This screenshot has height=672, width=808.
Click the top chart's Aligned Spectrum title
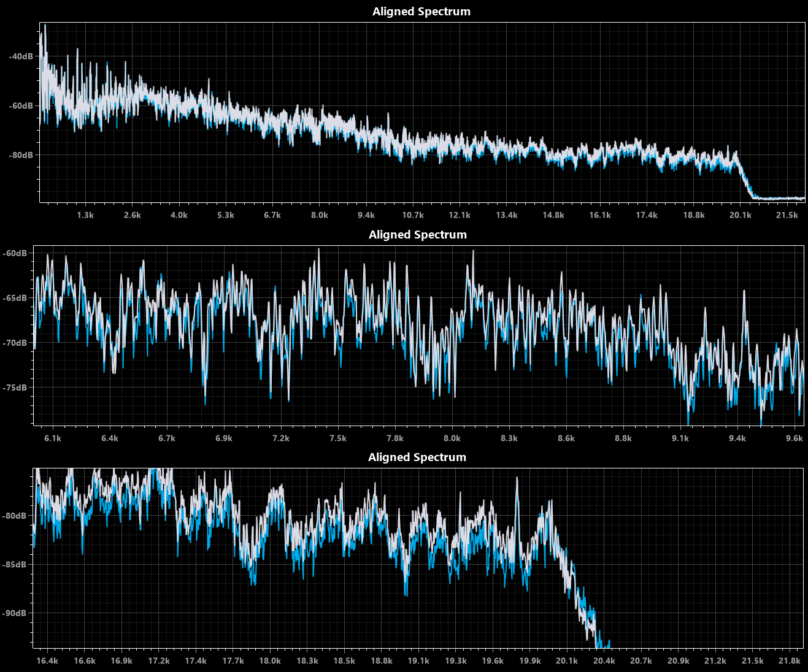421,12
